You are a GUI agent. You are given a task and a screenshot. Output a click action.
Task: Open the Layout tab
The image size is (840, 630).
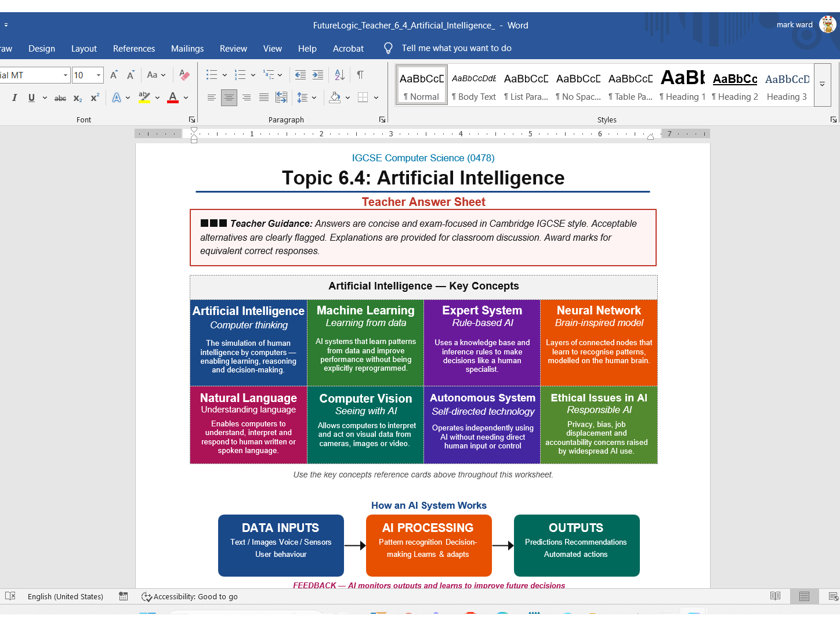click(84, 49)
